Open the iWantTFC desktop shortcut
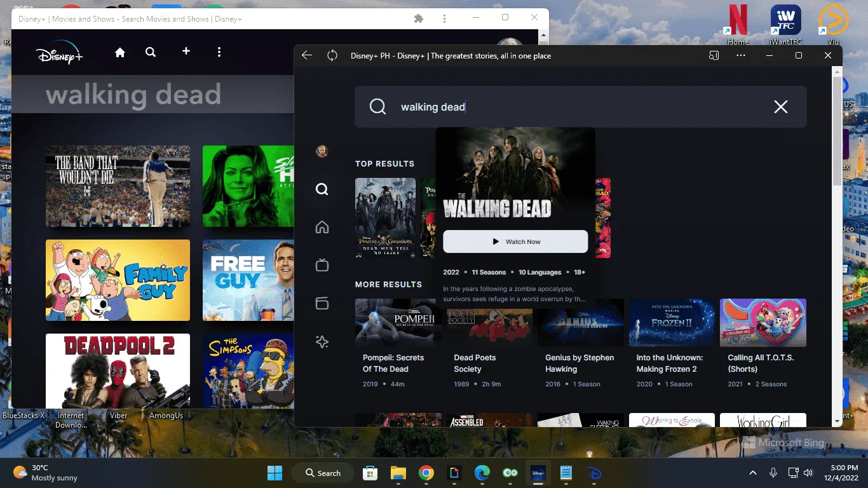Image resolution: width=868 pixels, height=488 pixels. click(x=786, y=25)
